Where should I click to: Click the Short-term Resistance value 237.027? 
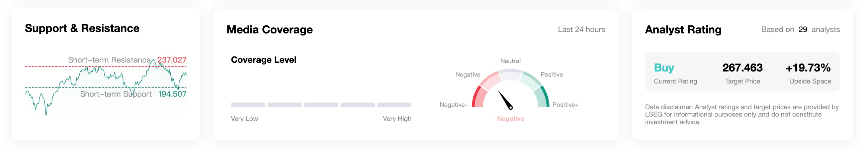point(172,60)
